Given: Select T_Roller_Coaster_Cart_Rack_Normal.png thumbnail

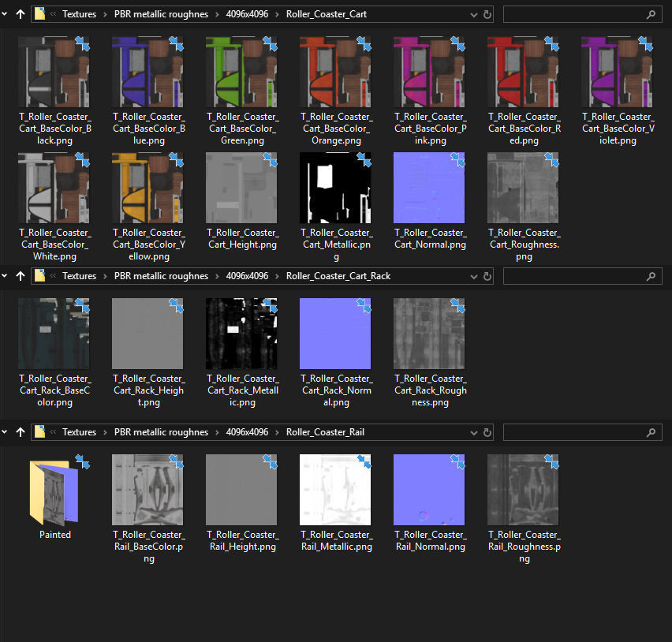Looking at the screenshot, I should click(335, 334).
